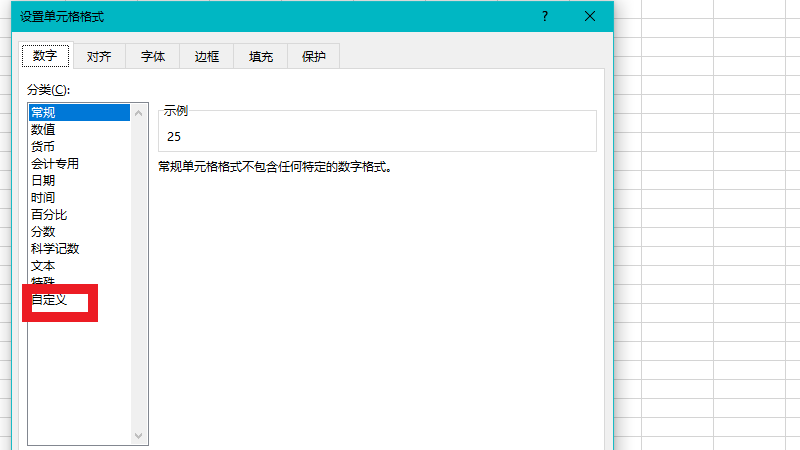Choose the 日期 category
Viewport: 800px width, 450px height.
pyautogui.click(x=43, y=180)
